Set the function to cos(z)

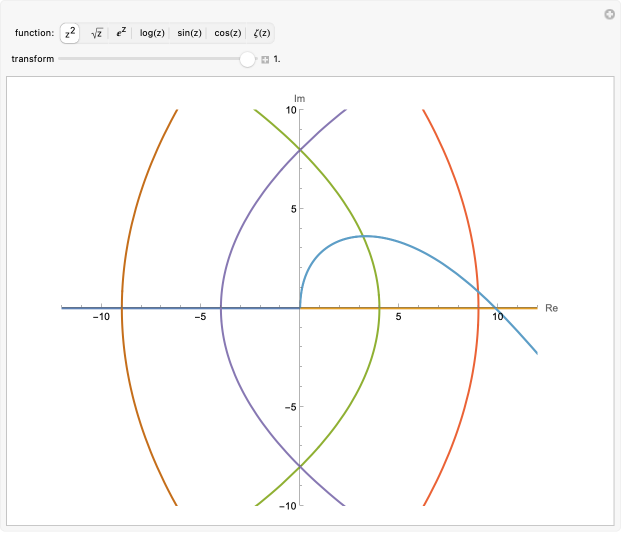tap(227, 33)
